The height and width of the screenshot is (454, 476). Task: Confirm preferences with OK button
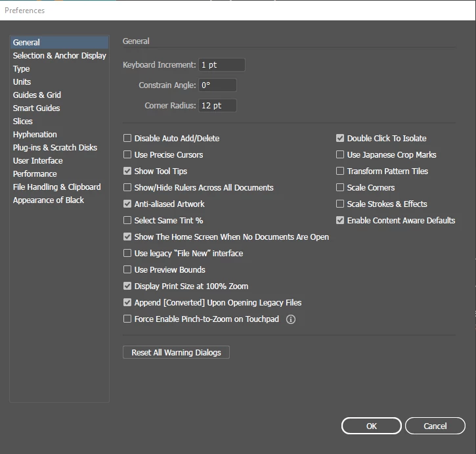[371, 426]
